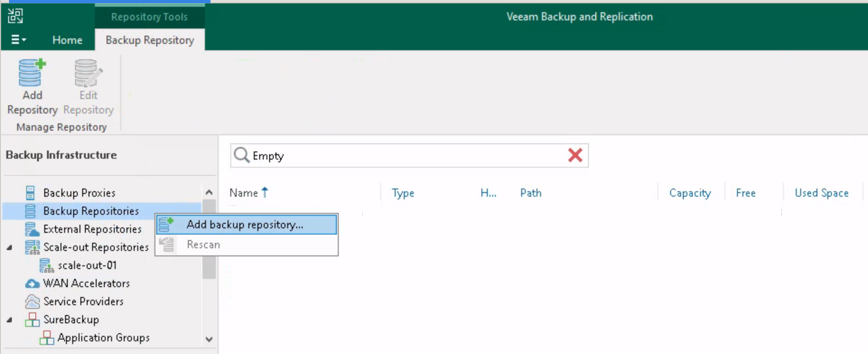Select the SureBackup tree node
The width and height of the screenshot is (868, 354).
click(71, 320)
